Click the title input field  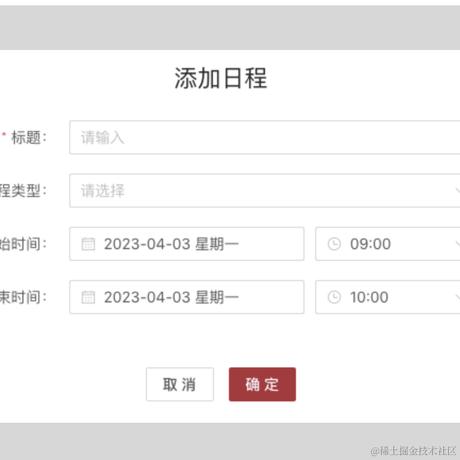pos(265,137)
